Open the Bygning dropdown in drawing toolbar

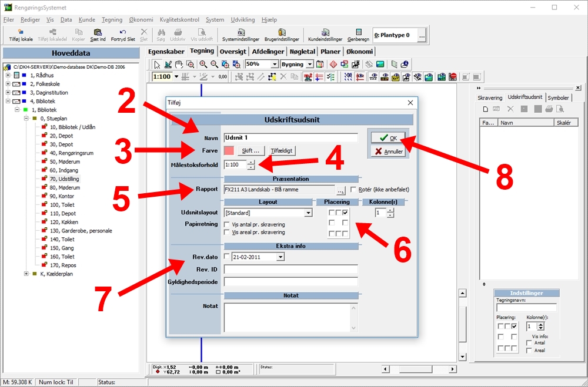[x=309, y=65]
